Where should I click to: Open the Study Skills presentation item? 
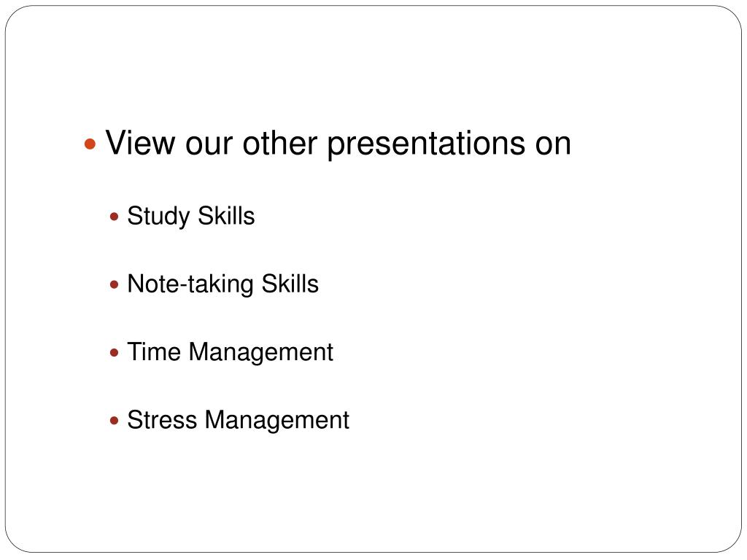point(191,217)
